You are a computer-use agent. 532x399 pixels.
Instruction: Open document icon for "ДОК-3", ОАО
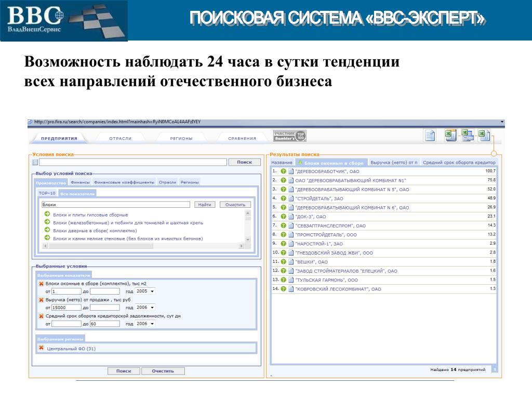291,217
